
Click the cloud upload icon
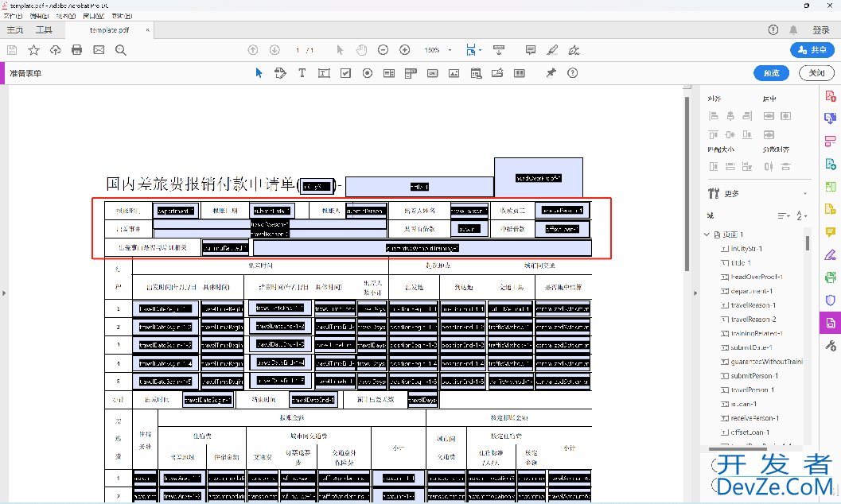(55, 50)
